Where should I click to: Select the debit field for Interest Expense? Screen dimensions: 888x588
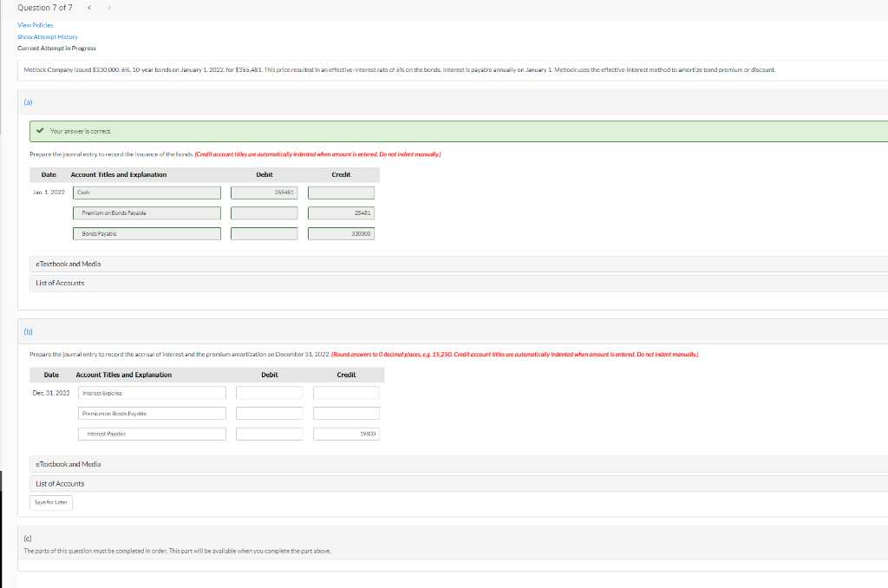[269, 393]
